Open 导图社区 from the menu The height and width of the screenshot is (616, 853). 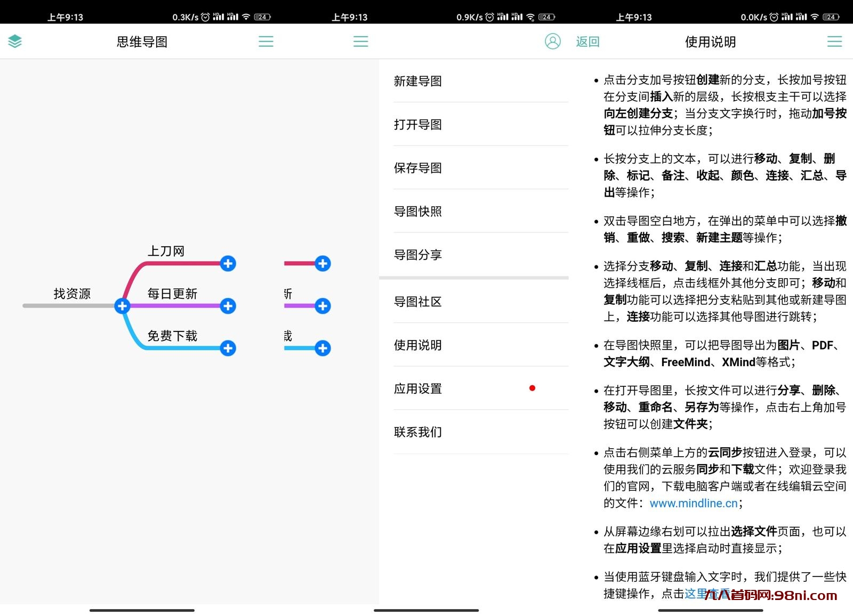pyautogui.click(x=474, y=302)
